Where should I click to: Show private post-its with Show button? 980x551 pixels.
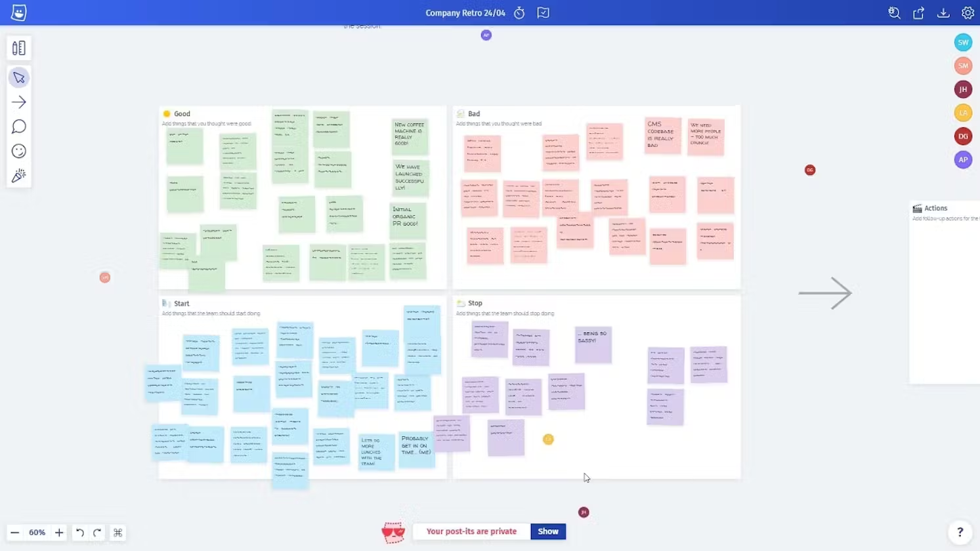point(548,531)
